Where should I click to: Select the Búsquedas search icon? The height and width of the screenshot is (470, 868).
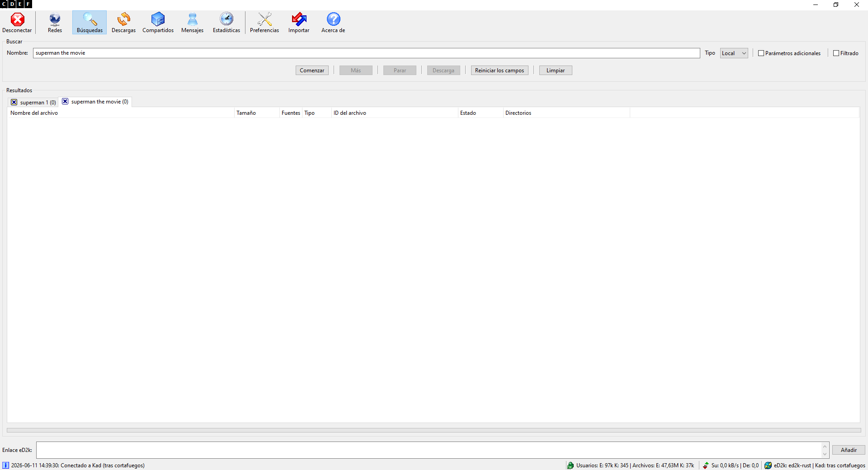click(x=90, y=23)
